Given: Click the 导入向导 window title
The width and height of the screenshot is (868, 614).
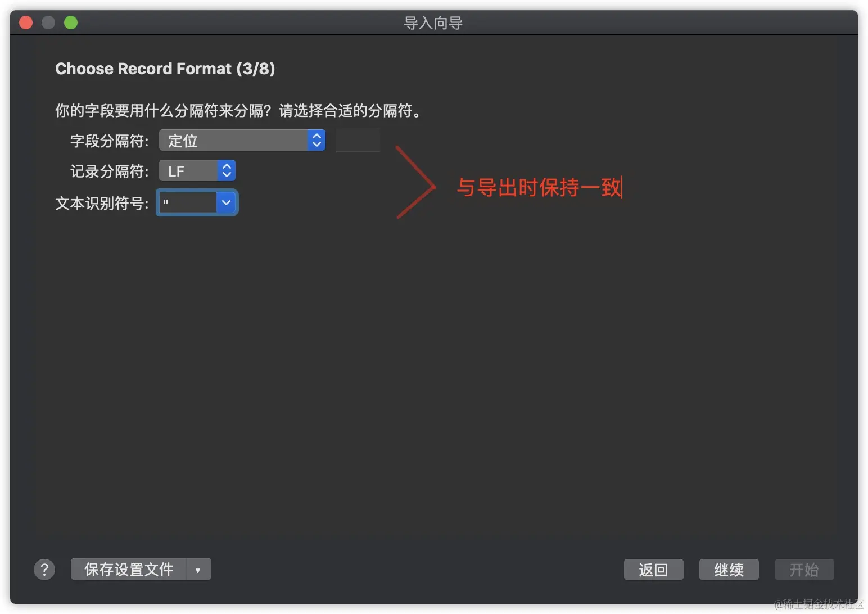Looking at the screenshot, I should pos(433,23).
